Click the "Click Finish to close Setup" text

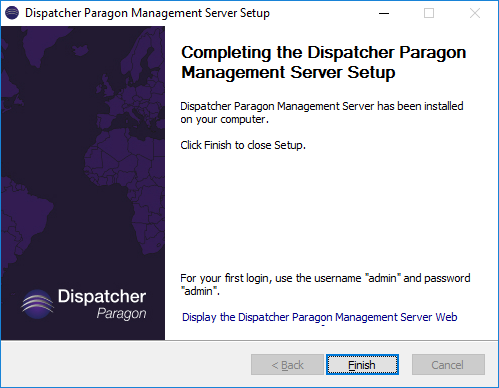[243, 145]
